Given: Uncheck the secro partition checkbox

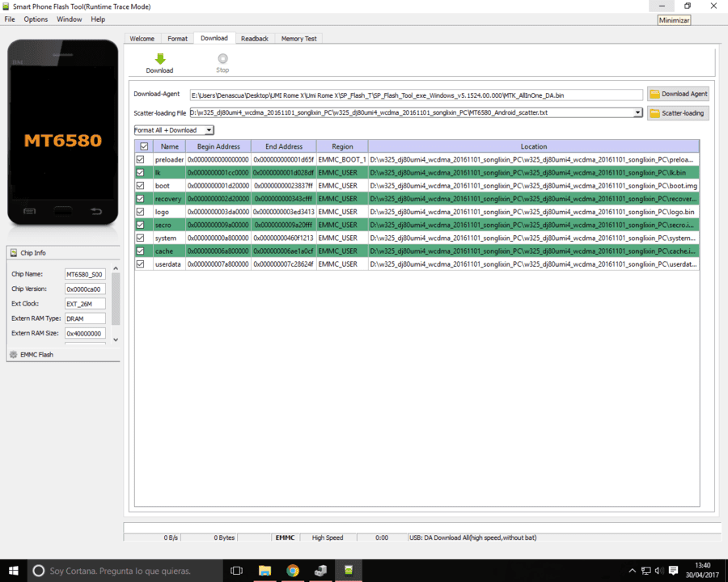Looking at the screenshot, I should (140, 225).
